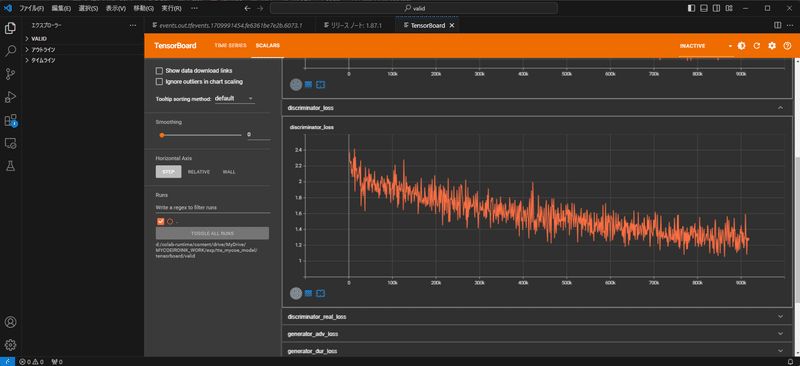Toggle TensorBoard dark mode theme icon
800x366 pixels.
(x=741, y=45)
